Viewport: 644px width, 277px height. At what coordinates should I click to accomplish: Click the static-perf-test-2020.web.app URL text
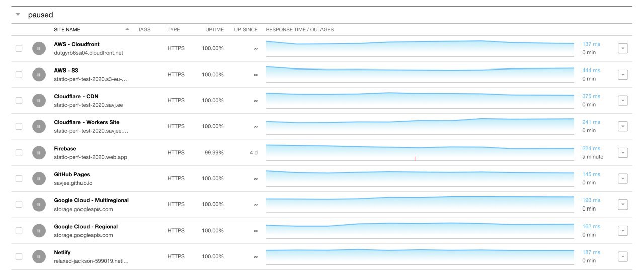click(91, 157)
